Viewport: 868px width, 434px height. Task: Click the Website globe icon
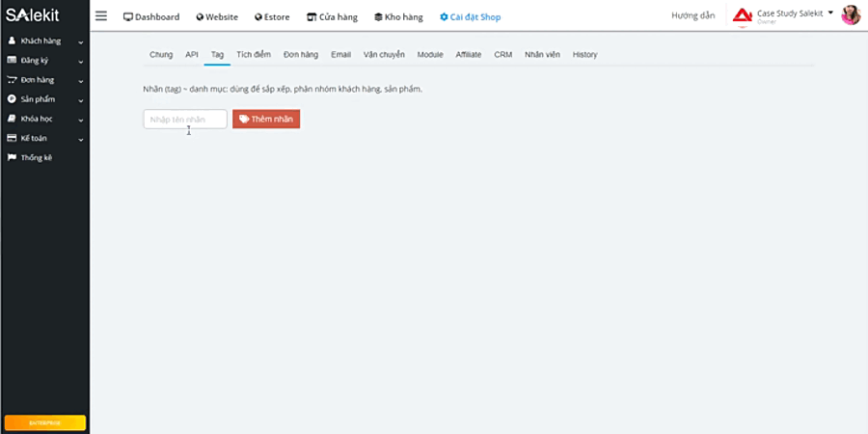[200, 17]
